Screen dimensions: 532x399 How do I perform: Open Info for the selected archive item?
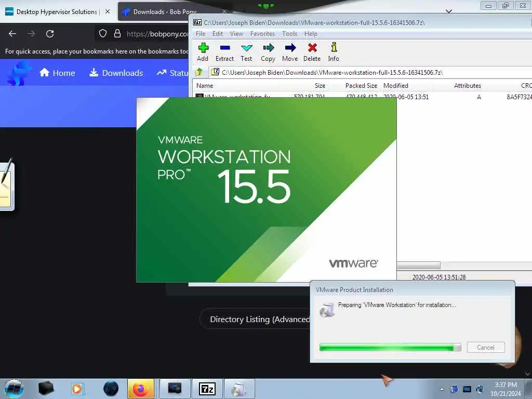[x=334, y=52]
